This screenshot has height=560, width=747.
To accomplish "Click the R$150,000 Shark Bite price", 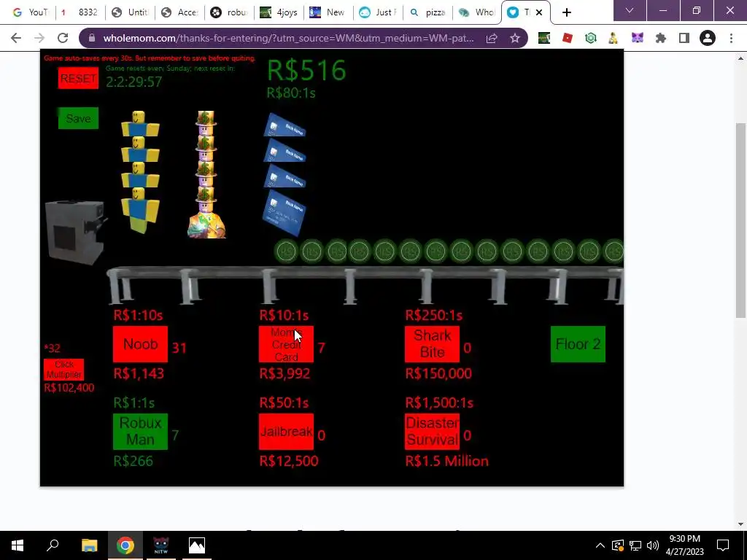I will click(x=438, y=373).
